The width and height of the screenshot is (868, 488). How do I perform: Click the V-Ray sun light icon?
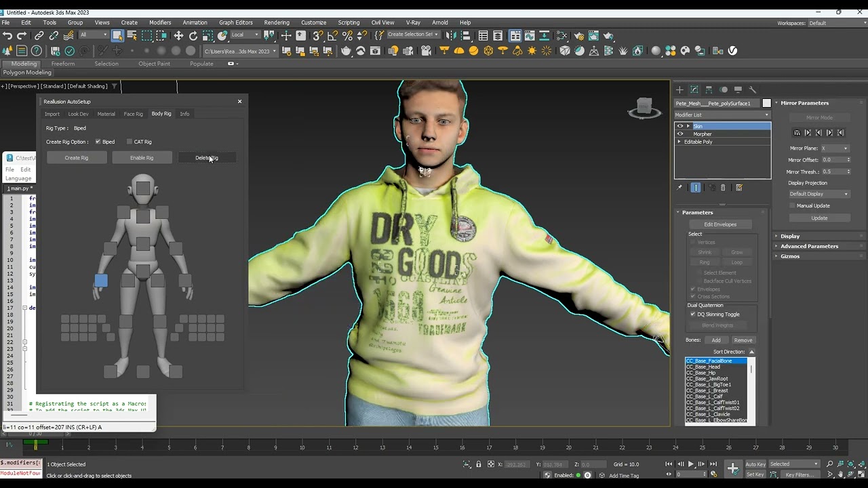click(x=532, y=51)
